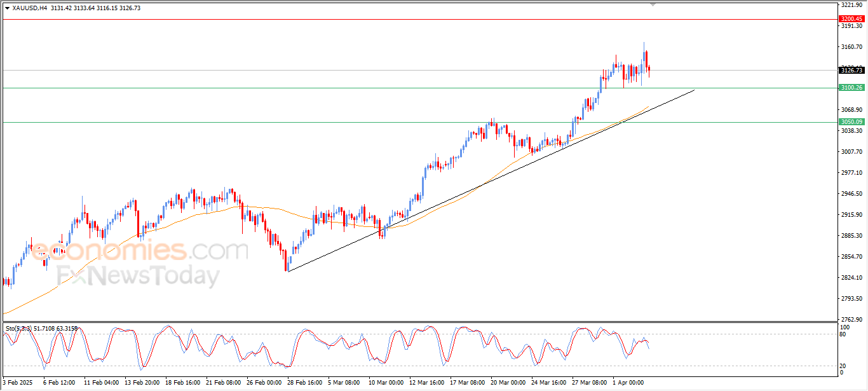Click the 3191.30 price axis value
Image resolution: width=868 pixels, height=391 pixels.
tap(851, 26)
